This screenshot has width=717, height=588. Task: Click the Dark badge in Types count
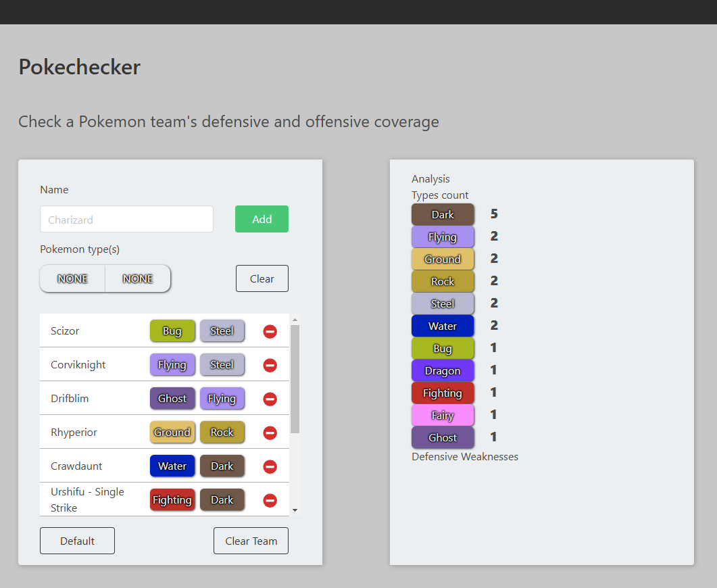click(x=443, y=215)
